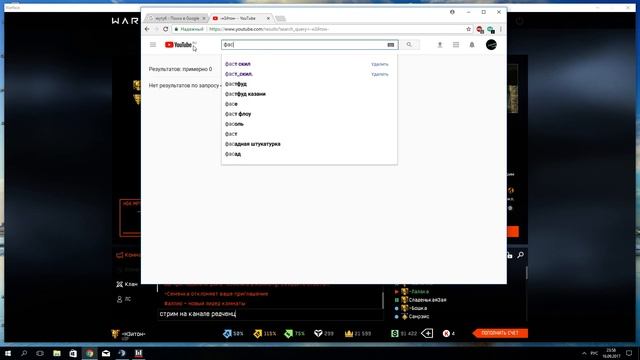Click the Warface dollar balance icon
Screen dimensions: 640x360
click(x=394, y=333)
